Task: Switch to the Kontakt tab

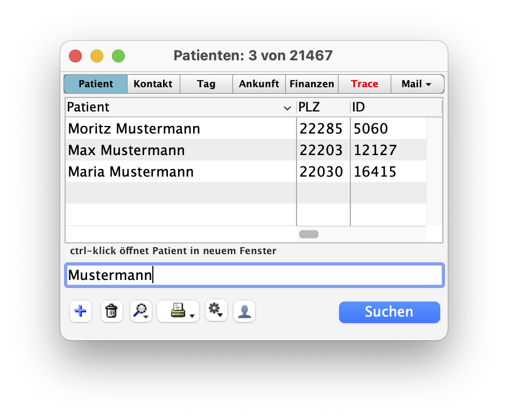Action: pyautogui.click(x=153, y=84)
